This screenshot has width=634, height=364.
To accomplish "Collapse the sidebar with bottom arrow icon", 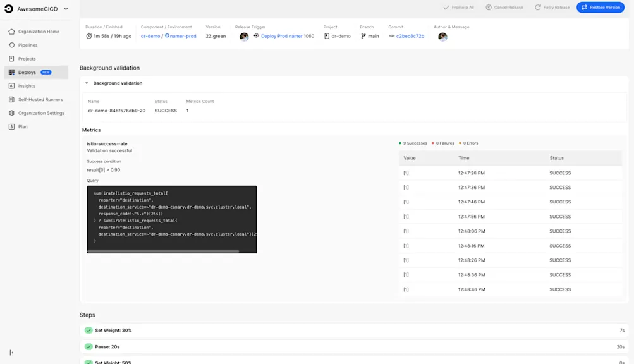I will click(11, 353).
